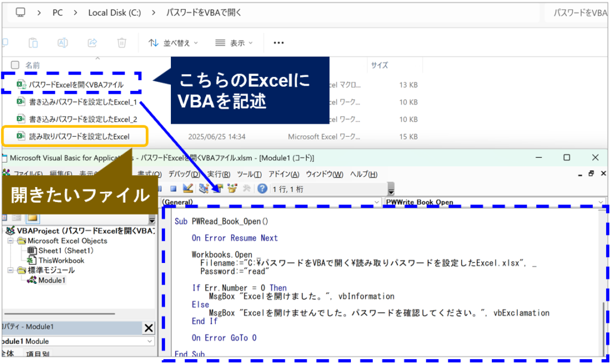The width and height of the screenshot is (612, 364).
Task: Click the 2025/06/25 14:34 date cell
Action: [216, 136]
